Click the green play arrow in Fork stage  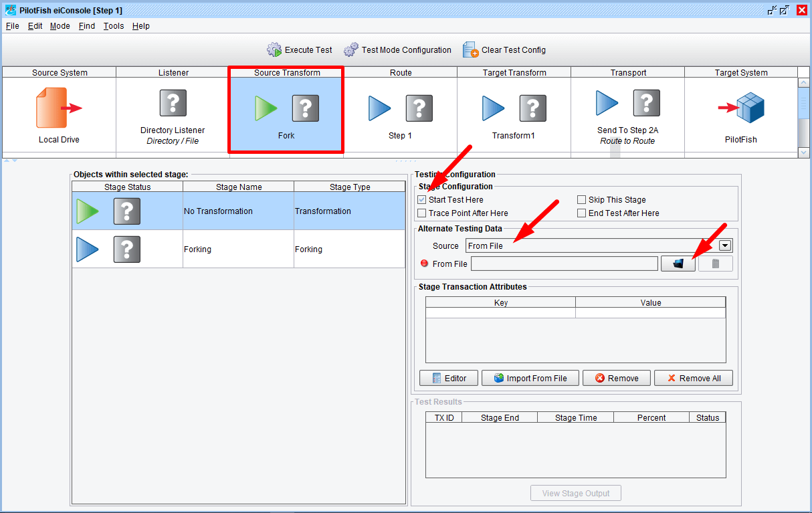coord(266,108)
